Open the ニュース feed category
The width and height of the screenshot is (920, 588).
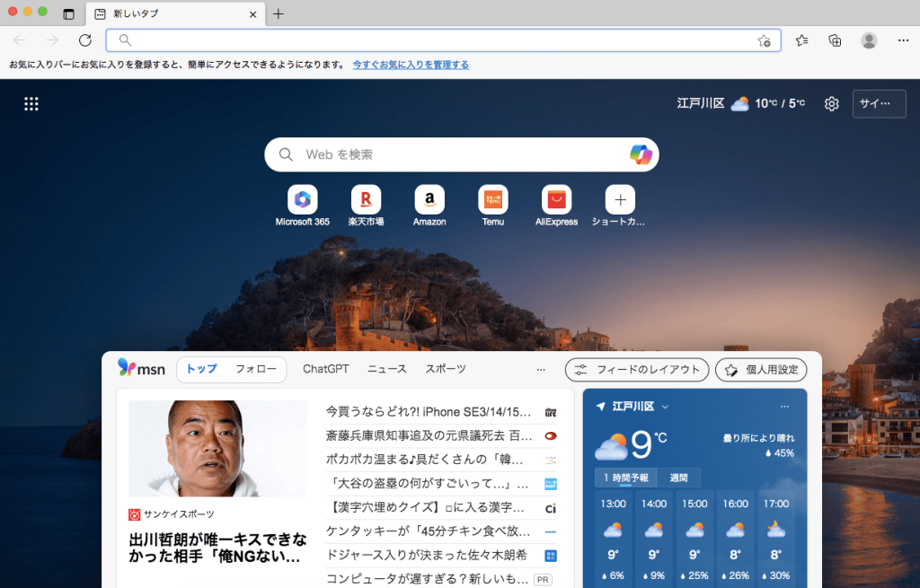(x=386, y=369)
